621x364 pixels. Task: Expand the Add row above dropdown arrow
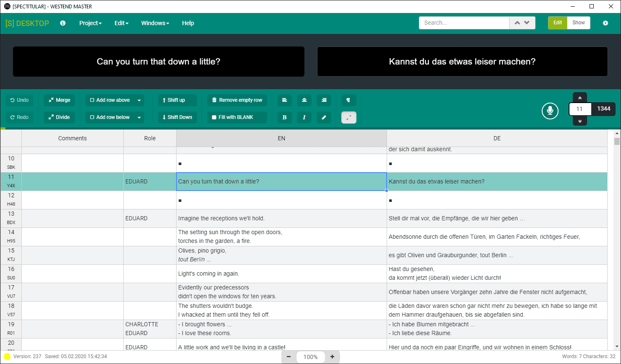(x=139, y=100)
